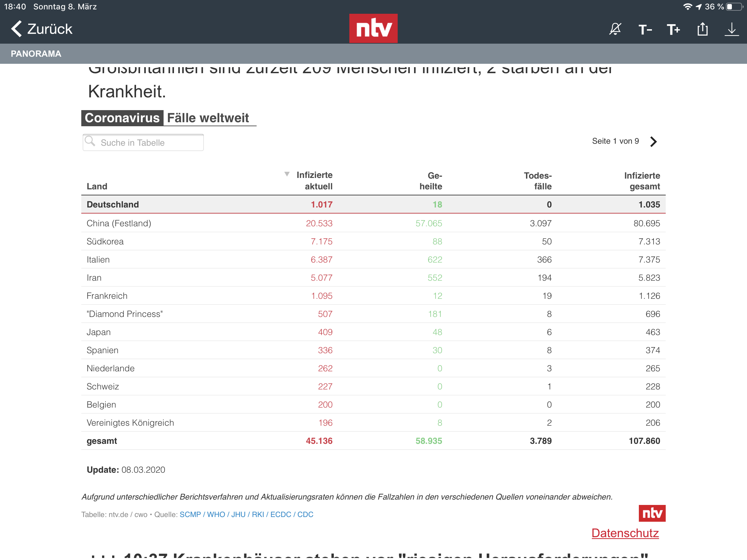Open the WHO source link

click(216, 514)
